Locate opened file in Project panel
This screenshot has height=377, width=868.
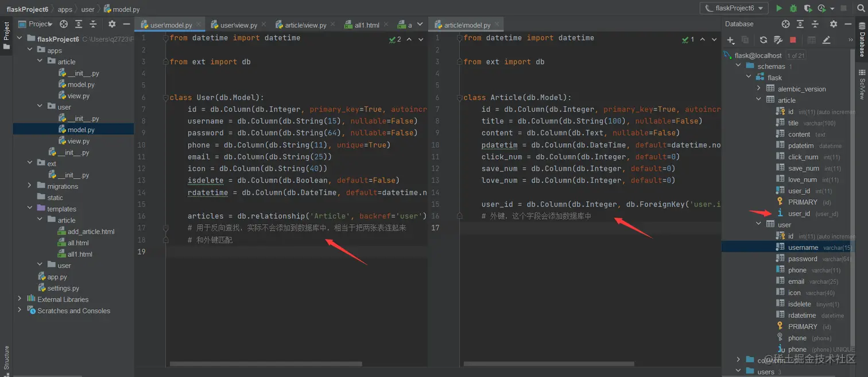coord(64,24)
